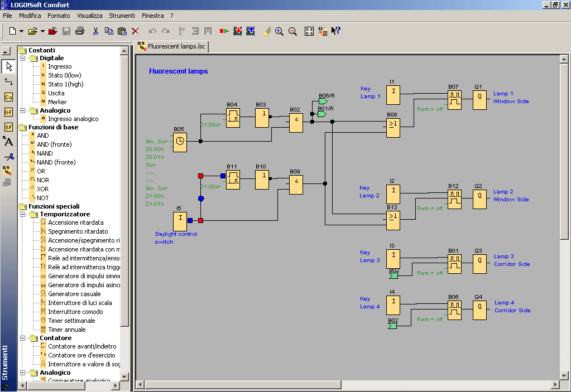The height and width of the screenshot is (392, 571).
Task: Click the PC to LOGO! download icon
Action: [x=238, y=31]
